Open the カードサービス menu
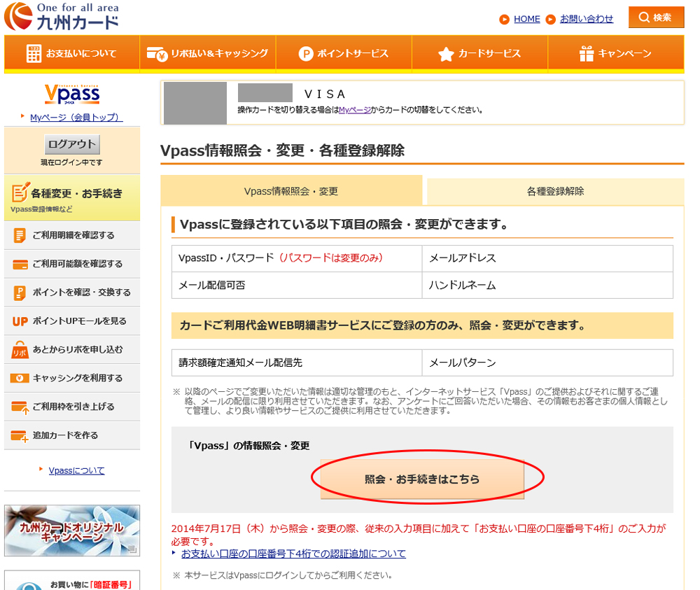Viewport: 700px width, 590px height. pyautogui.click(x=479, y=54)
